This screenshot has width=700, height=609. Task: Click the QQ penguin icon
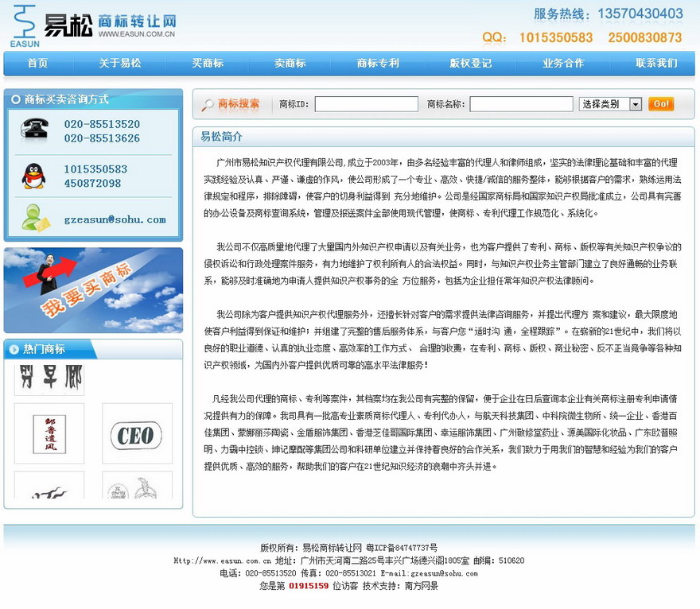33,176
